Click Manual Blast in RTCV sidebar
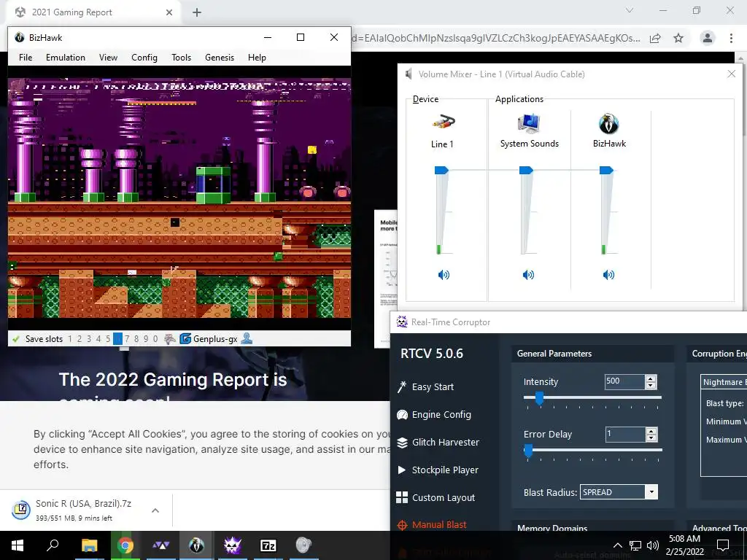This screenshot has height=560, width=747. [439, 525]
